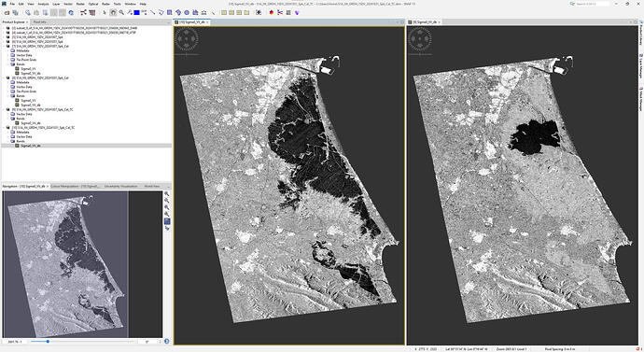Expand product [3] subset_0 in Product Explorer
644x352 pixels.
point(4,28)
